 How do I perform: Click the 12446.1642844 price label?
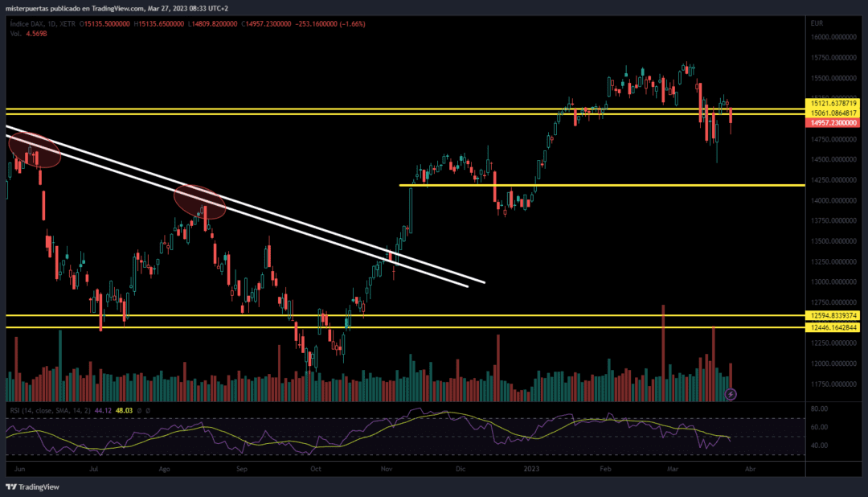pos(833,328)
